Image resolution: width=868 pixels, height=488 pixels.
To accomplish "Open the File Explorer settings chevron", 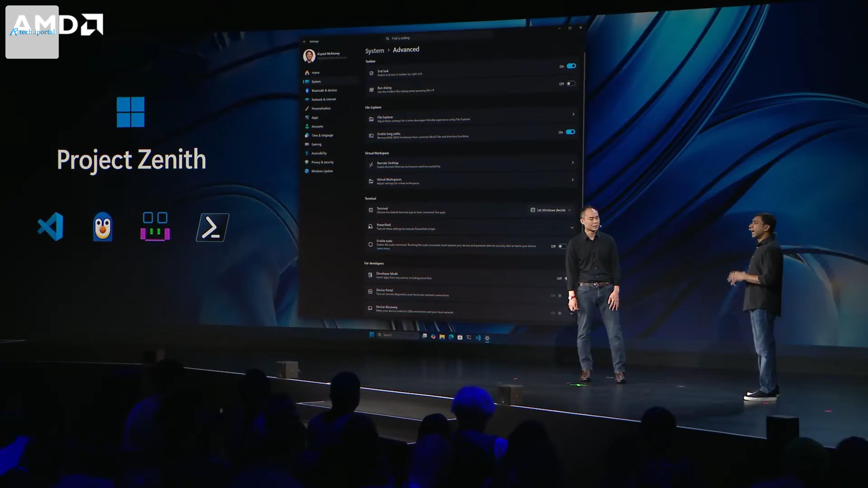I will 573,114.
